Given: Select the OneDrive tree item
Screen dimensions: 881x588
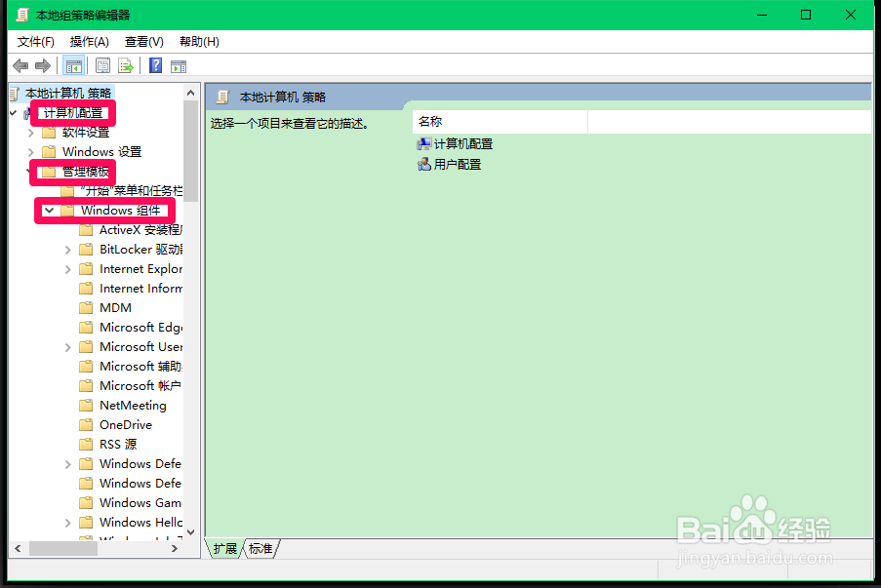Looking at the screenshot, I should pyautogui.click(x=128, y=424).
